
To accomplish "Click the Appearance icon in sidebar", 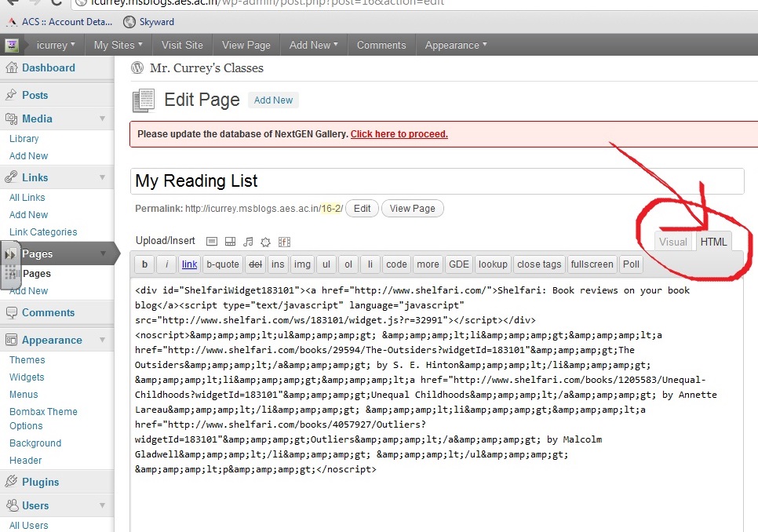I will [x=11, y=340].
